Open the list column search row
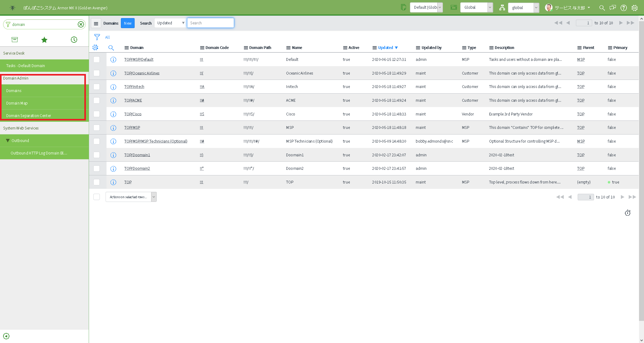 click(111, 47)
